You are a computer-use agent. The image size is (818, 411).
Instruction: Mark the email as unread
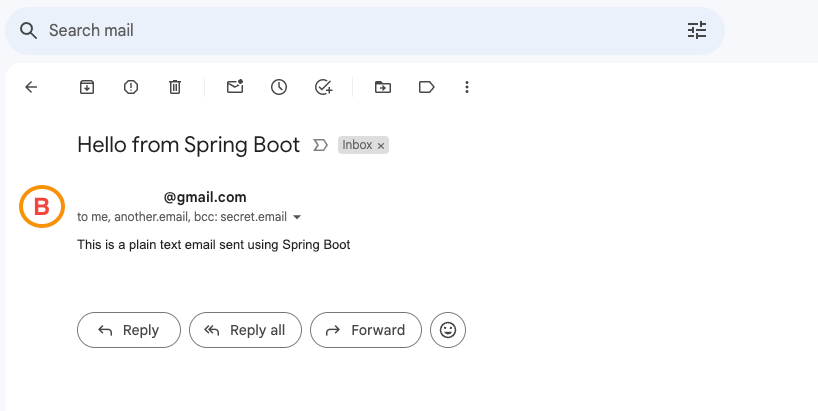tap(235, 87)
